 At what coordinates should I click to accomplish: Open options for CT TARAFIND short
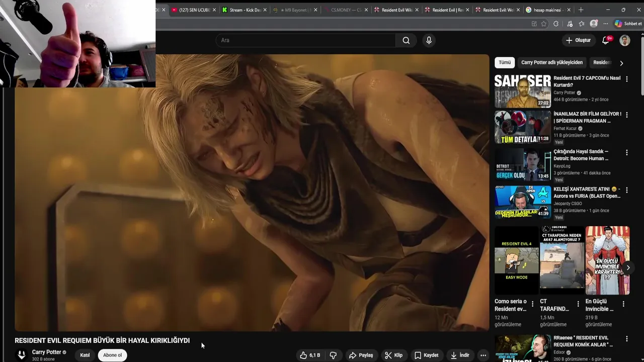tap(578, 304)
